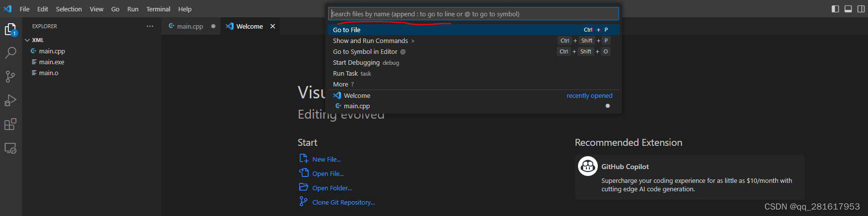Toggle secondary side bar layout icon
Screen dimensions: 868x216
click(x=861, y=9)
